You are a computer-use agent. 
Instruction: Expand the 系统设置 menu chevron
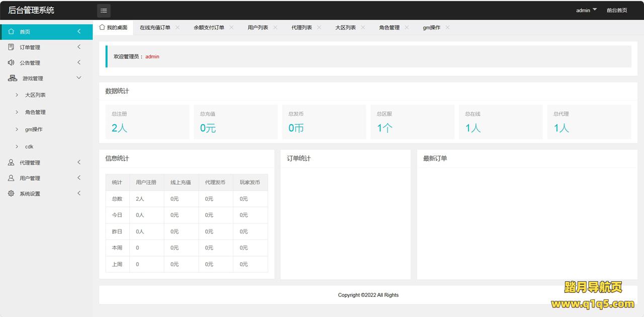[x=79, y=193]
